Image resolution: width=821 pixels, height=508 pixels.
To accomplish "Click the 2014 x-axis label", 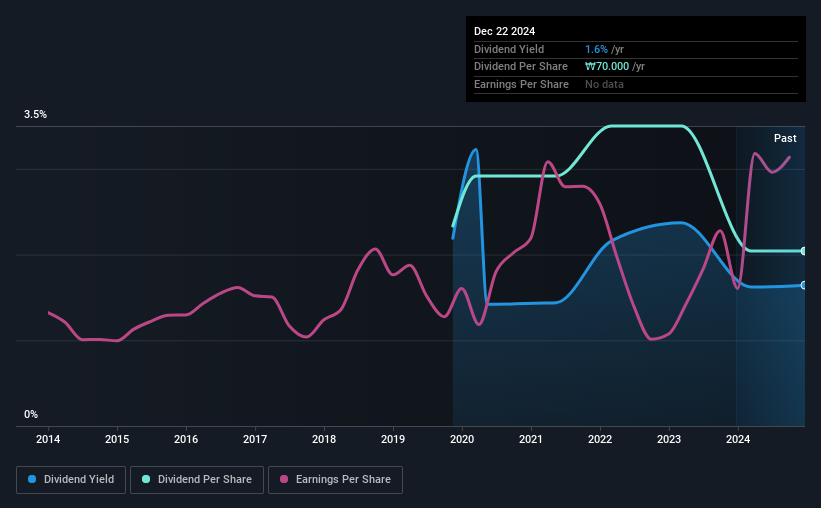I will 48,439.
